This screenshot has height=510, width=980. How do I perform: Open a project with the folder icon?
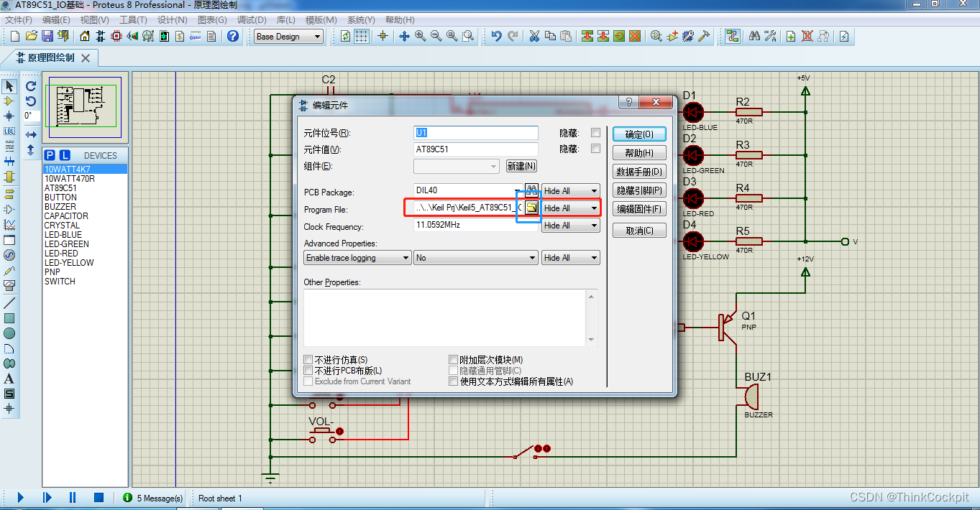click(x=31, y=36)
